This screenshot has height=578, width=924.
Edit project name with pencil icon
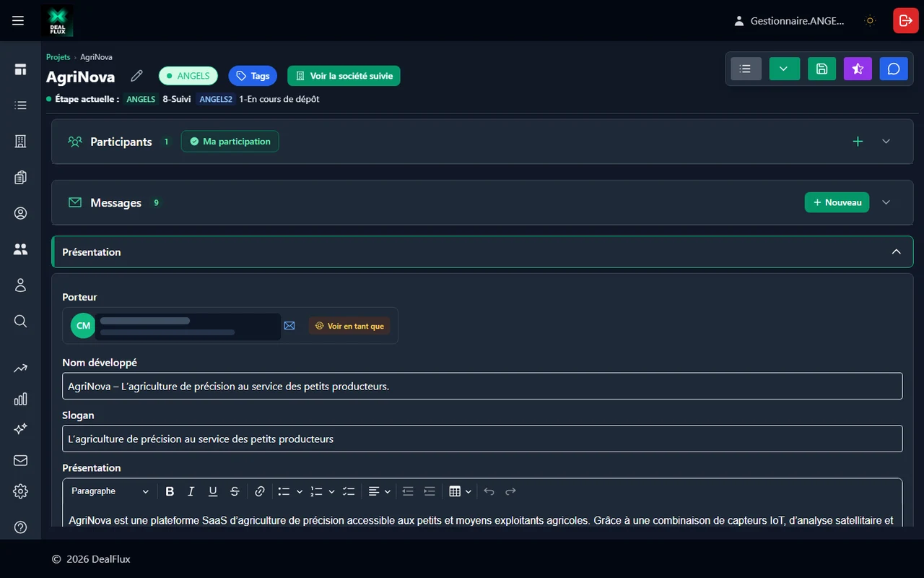point(136,76)
